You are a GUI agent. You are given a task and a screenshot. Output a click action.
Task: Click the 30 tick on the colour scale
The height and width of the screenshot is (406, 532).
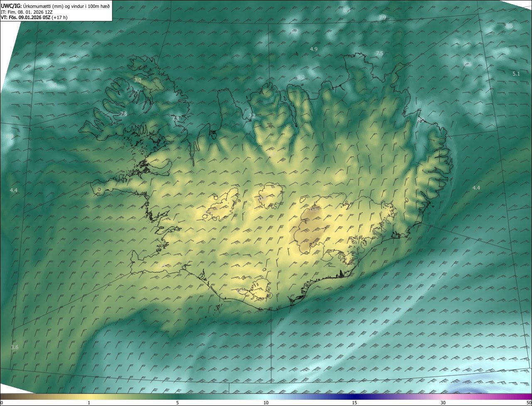[x=443, y=403]
